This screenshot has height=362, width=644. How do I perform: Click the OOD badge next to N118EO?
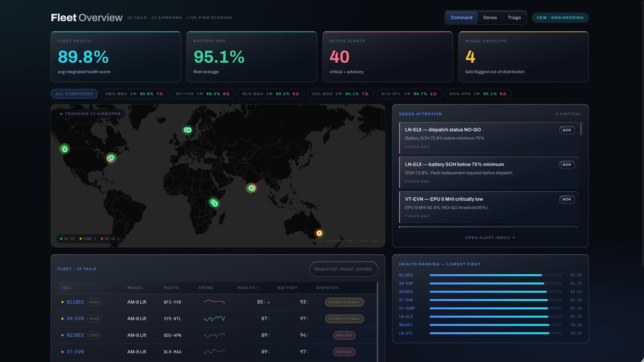pos(94,302)
